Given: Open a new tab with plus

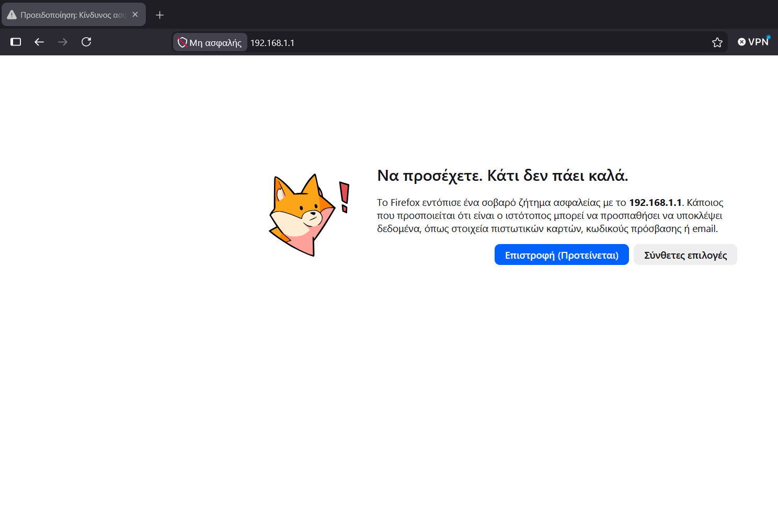Looking at the screenshot, I should [160, 15].
